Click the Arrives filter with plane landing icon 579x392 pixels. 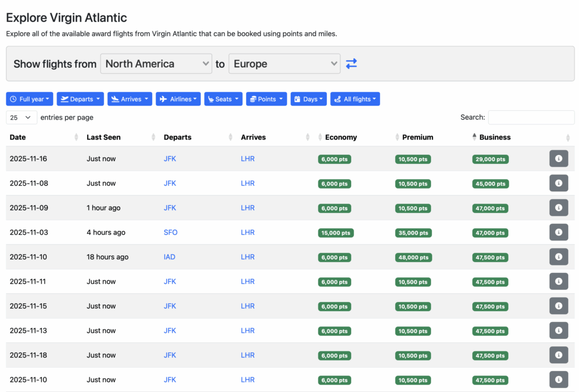tap(129, 99)
